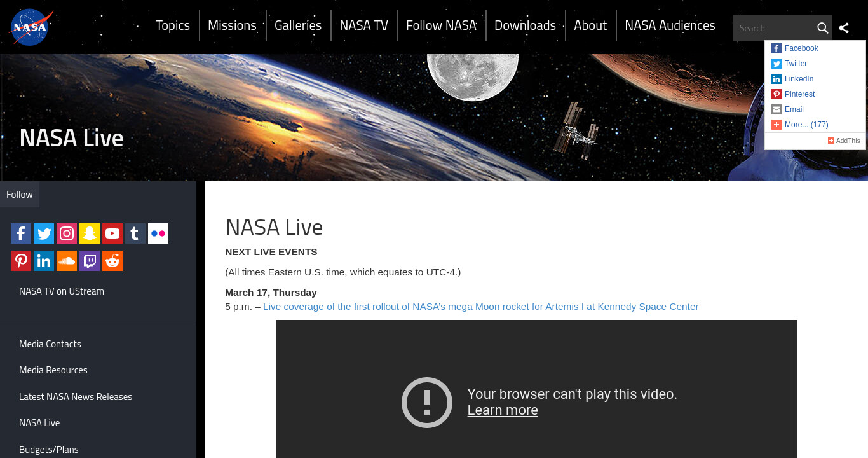Open the NASA Audiences menu
Viewport: 868px width, 458px height.
[670, 25]
